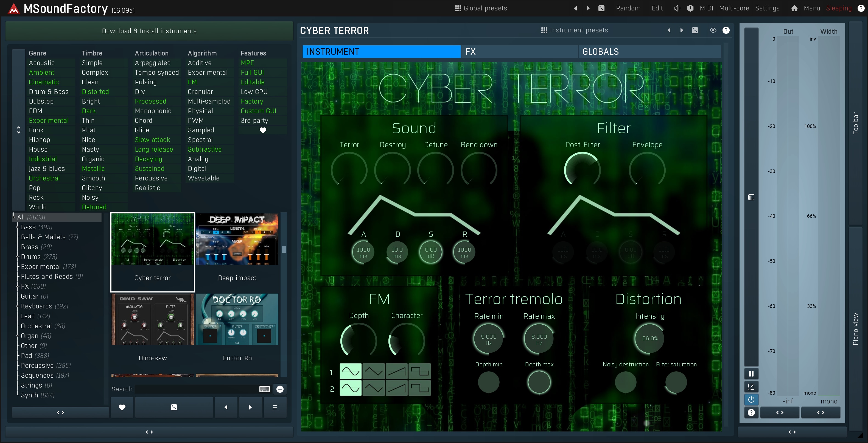This screenshot has width=868, height=443.
Task: Click the global randomize dice icon
Action: pyautogui.click(x=601, y=8)
